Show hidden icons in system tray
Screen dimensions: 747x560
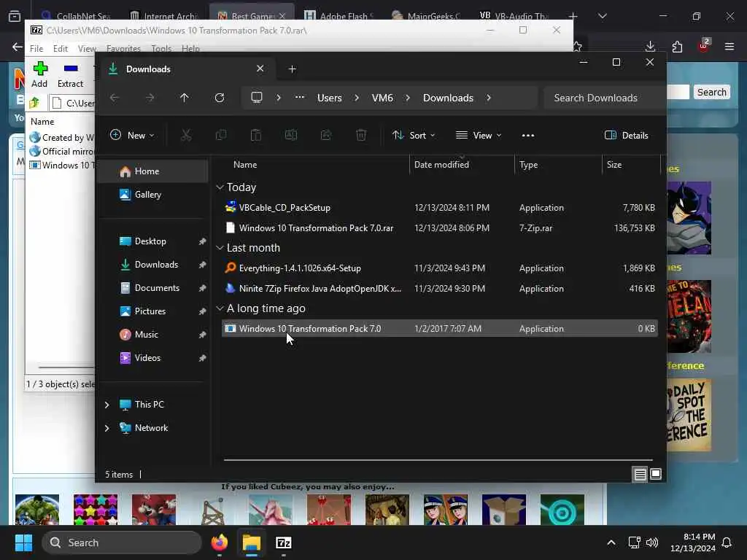[611, 542]
